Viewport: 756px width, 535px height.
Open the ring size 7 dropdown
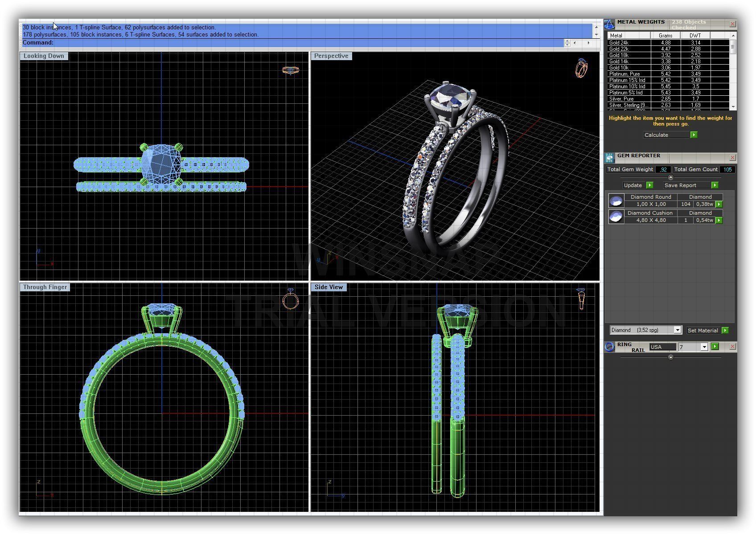click(704, 347)
